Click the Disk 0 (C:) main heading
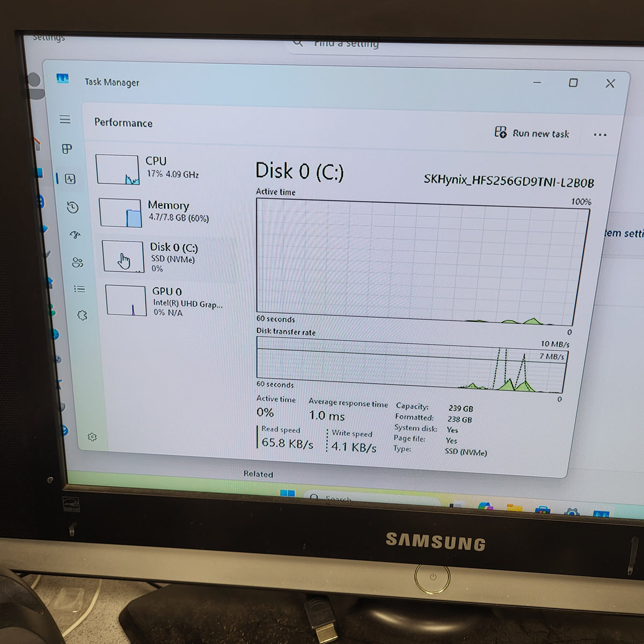 click(299, 171)
